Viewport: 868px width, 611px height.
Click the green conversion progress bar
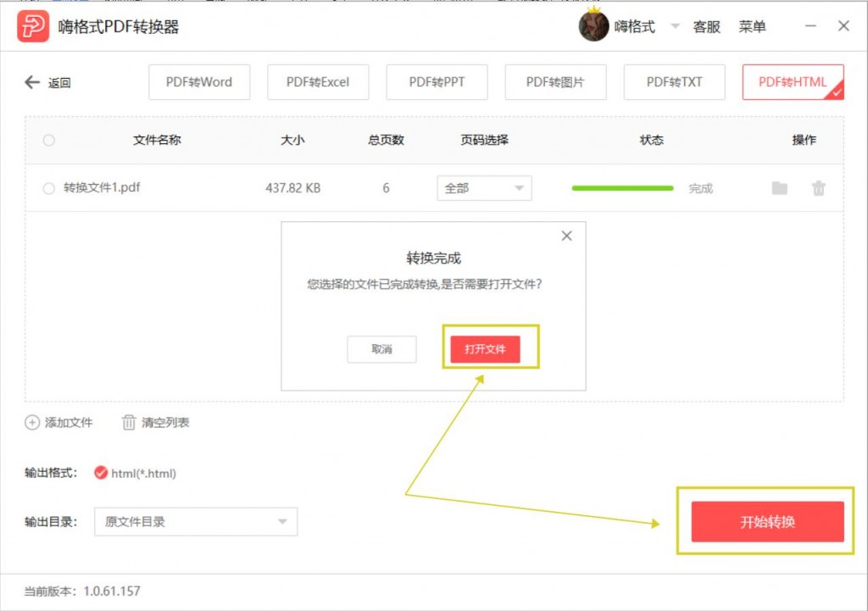click(622, 188)
